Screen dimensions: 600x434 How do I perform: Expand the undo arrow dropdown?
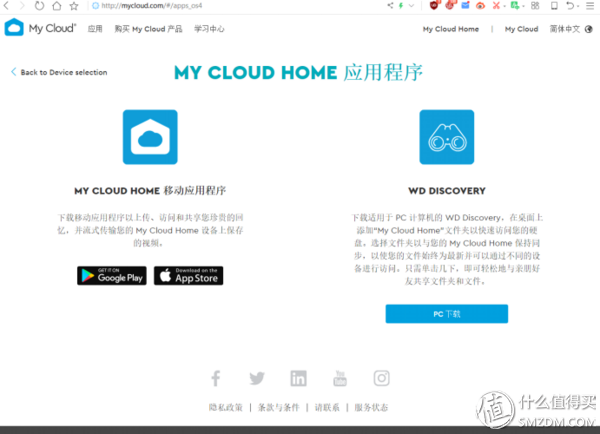tap(577, 6)
